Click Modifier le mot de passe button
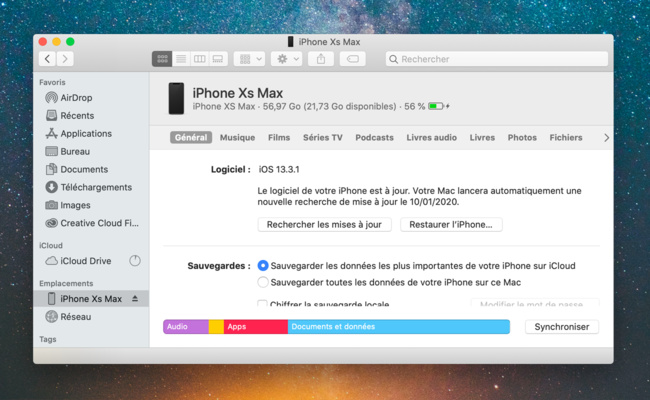The image size is (650, 400). (x=535, y=303)
